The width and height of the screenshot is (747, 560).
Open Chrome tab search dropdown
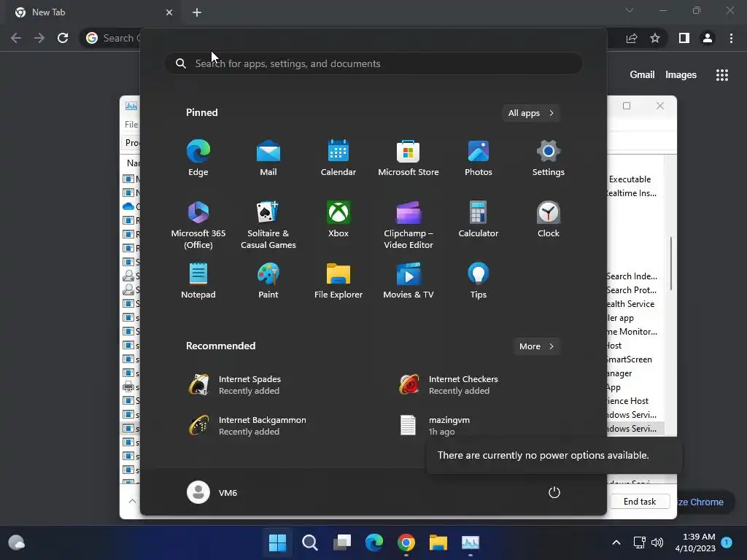pos(630,10)
